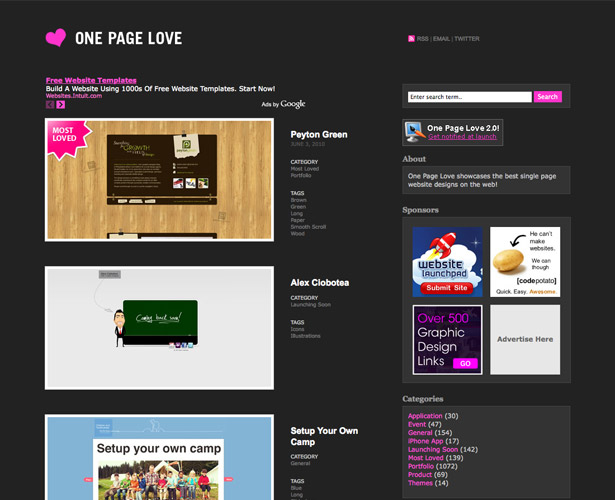Open Peyton Green screenshot thumbnail
The height and width of the screenshot is (500, 615).
pos(159,180)
